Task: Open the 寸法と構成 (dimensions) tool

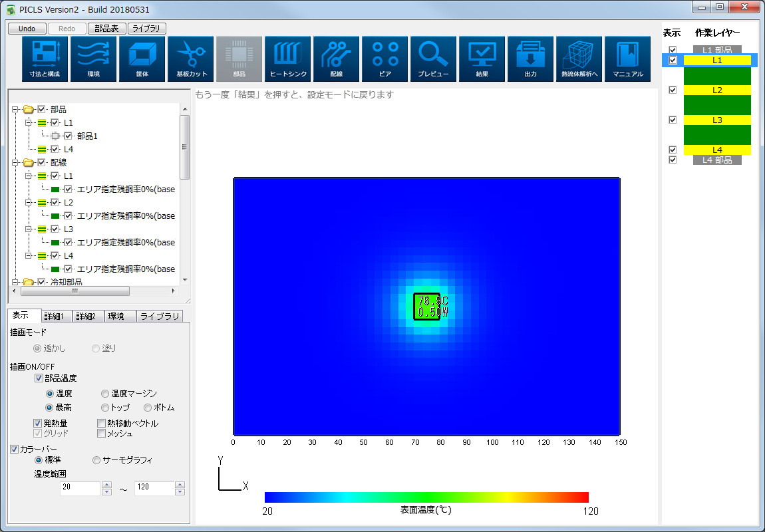Action: click(x=45, y=59)
